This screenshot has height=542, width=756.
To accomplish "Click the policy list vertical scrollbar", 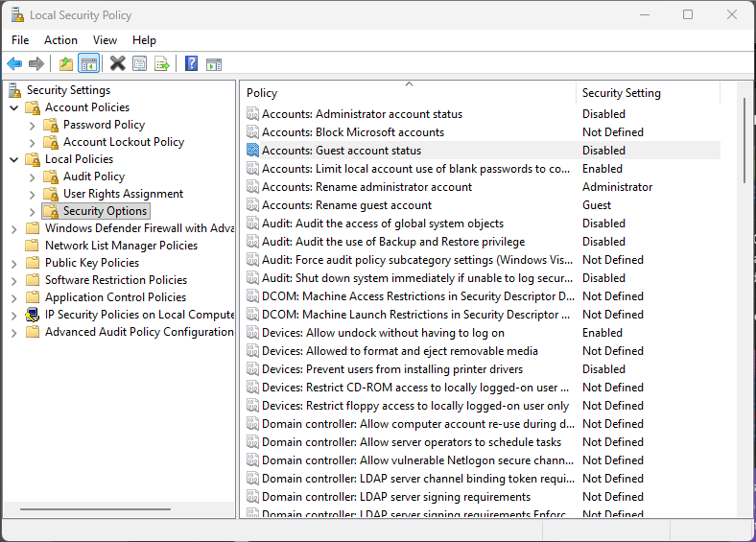I will (x=744, y=288).
